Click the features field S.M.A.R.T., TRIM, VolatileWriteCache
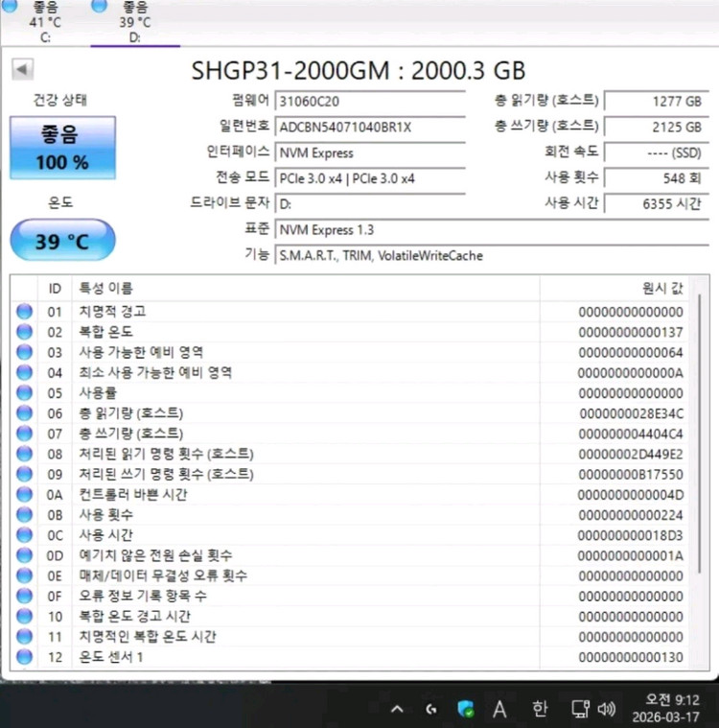The width and height of the screenshot is (719, 728). pyautogui.click(x=492, y=256)
